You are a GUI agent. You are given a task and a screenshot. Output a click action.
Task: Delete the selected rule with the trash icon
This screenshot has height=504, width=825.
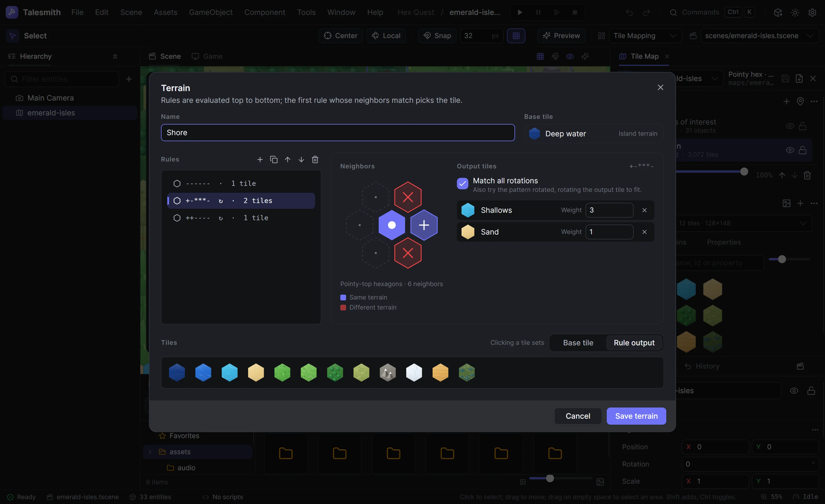coord(315,160)
